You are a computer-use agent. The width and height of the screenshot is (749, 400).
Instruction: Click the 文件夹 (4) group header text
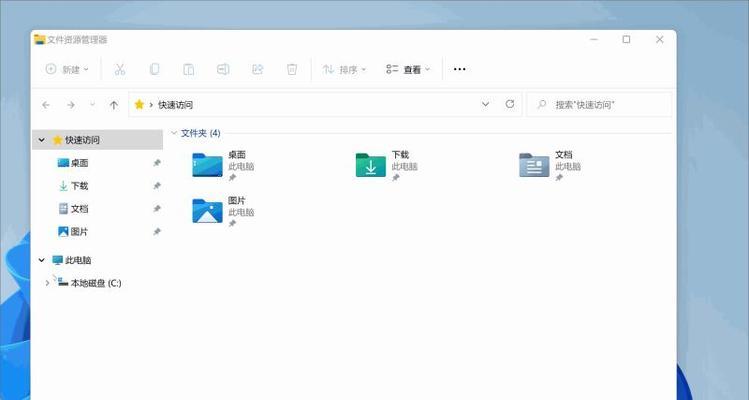201,133
